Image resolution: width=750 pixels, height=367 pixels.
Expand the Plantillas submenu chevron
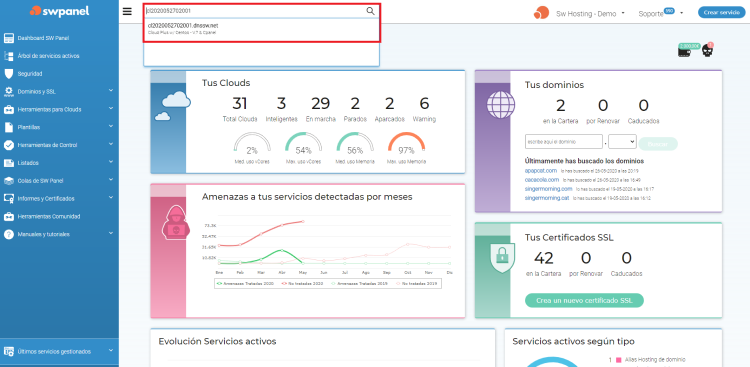tap(110, 126)
